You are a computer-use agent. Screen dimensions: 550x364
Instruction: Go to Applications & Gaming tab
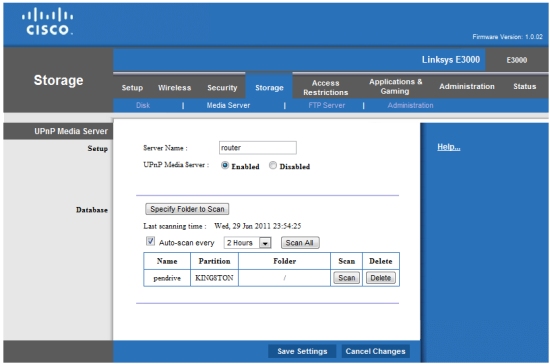click(x=395, y=86)
